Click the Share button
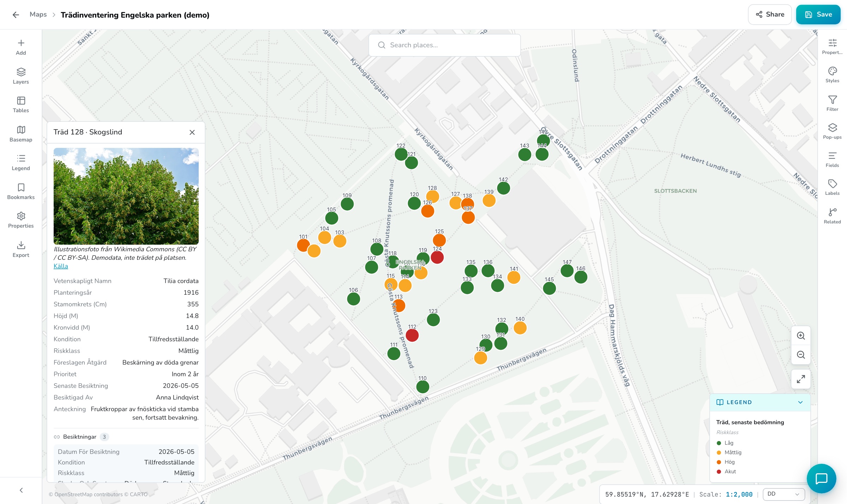This screenshot has height=504, width=847. (770, 14)
